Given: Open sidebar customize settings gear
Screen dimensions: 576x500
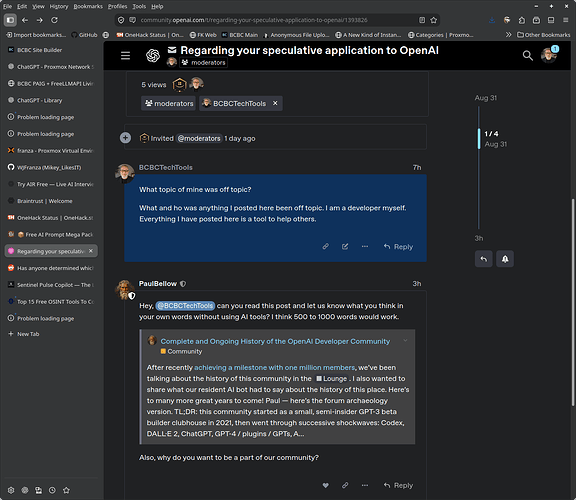Looking at the screenshot, I should [11, 490].
